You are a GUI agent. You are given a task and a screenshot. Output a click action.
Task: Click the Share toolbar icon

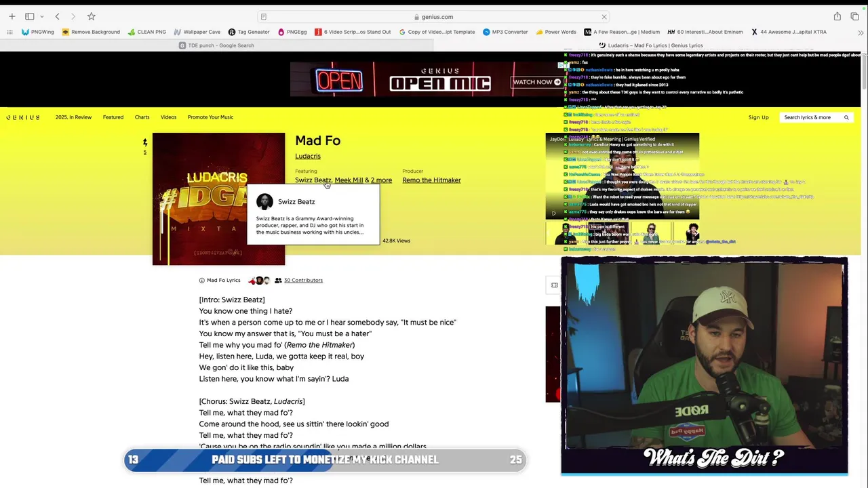pos(837,16)
